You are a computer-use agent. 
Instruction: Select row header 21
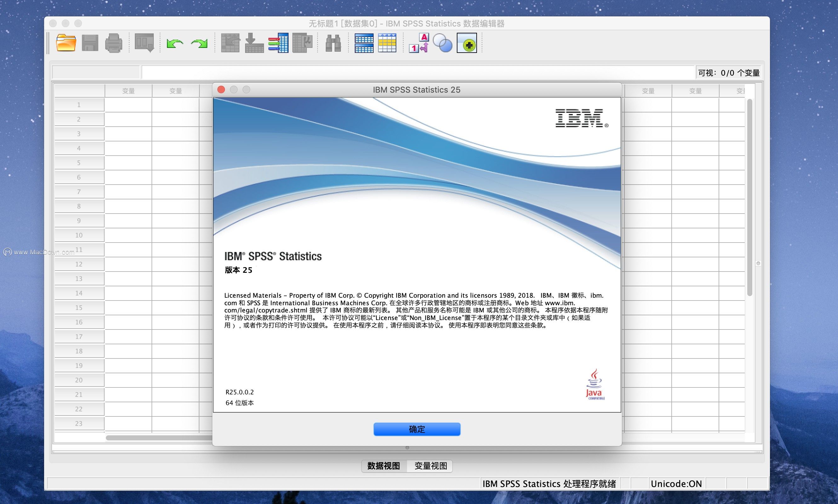pyautogui.click(x=79, y=395)
